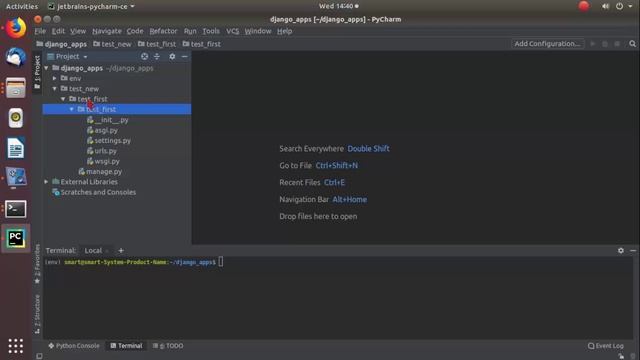The image size is (640, 360).
Task: Hide the Project panel with minus icon
Action: pos(184,56)
